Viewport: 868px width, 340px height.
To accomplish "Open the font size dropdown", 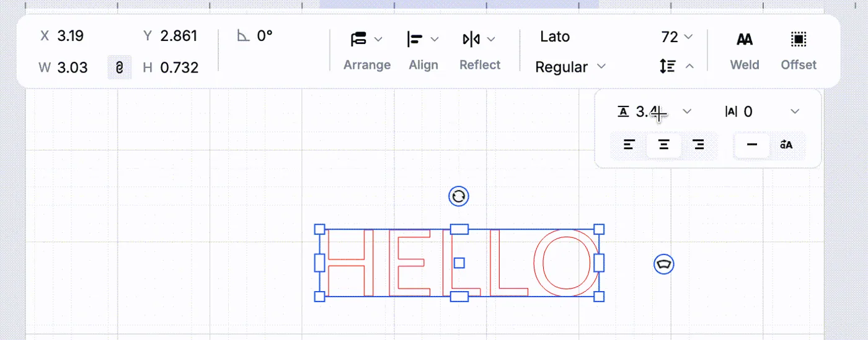I will (x=688, y=37).
